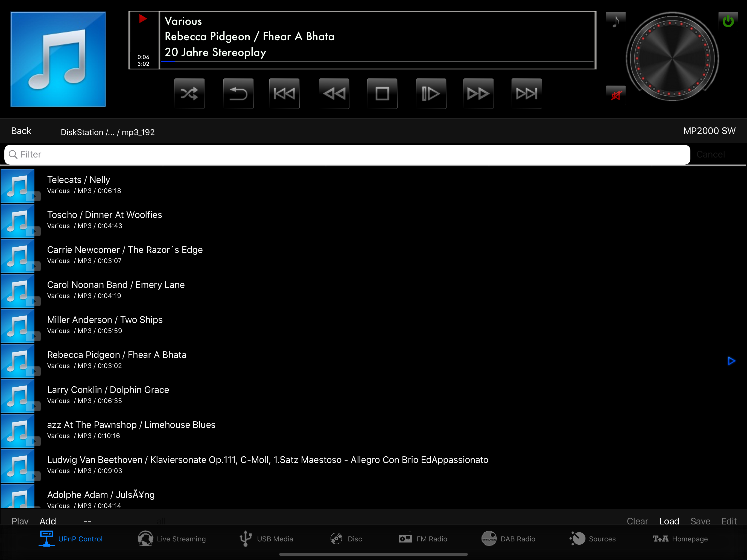Click the Larry Conklin track thumbnail
The image size is (747, 560).
[17, 395]
